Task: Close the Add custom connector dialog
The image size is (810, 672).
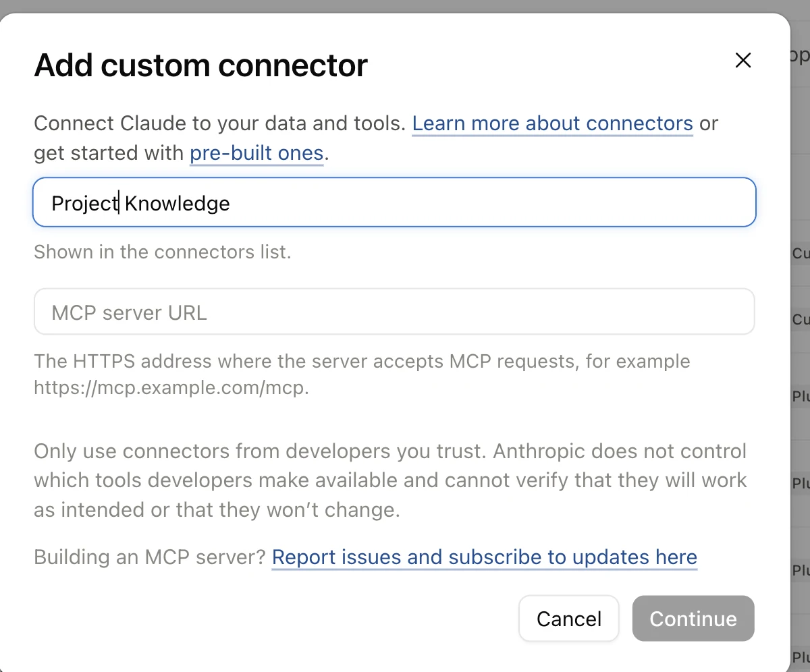Action: 742,61
